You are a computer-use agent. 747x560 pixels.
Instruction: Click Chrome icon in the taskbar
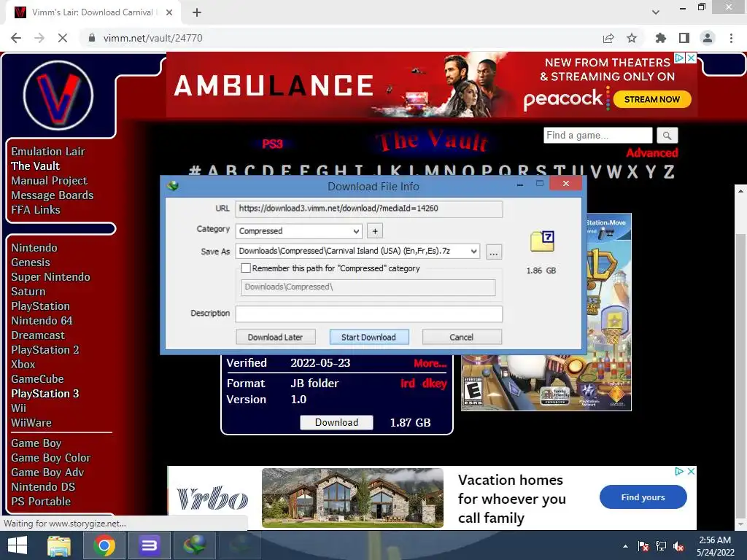click(104, 545)
